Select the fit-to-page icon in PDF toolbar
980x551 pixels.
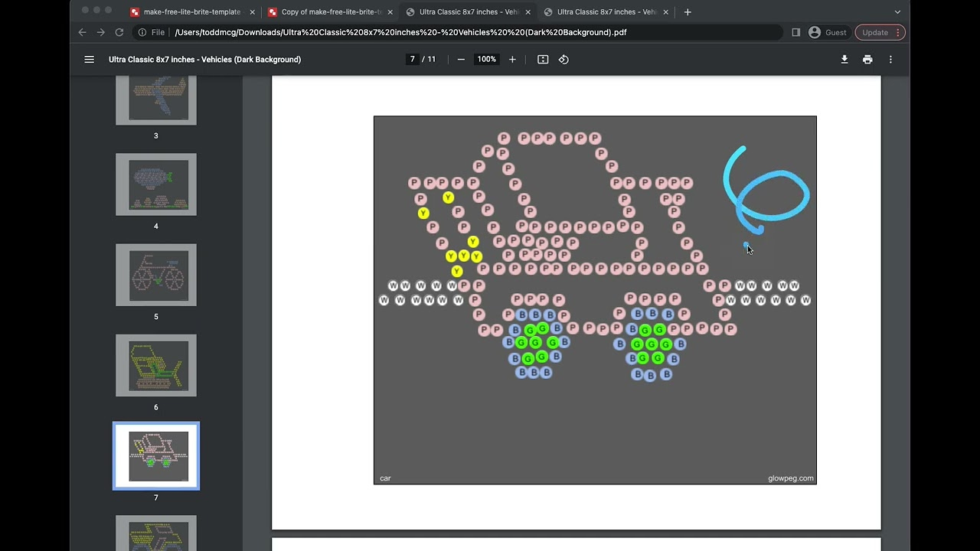pyautogui.click(x=542, y=59)
